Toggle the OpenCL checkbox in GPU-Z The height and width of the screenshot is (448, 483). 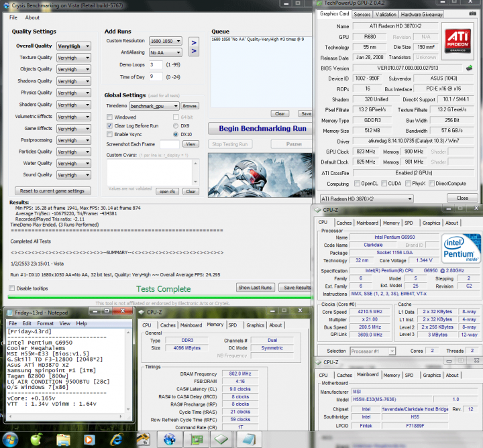[x=357, y=184]
